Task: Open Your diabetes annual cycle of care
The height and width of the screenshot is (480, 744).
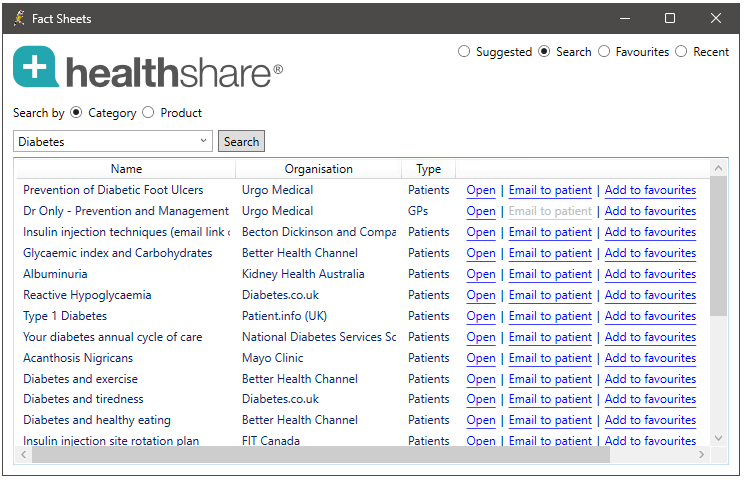Action: point(481,337)
